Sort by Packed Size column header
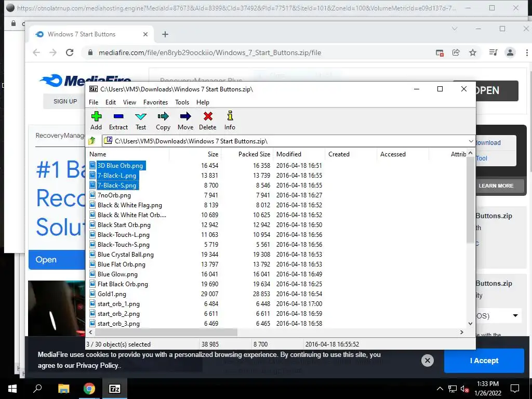Viewport: 532px width, 399px height. [247, 154]
